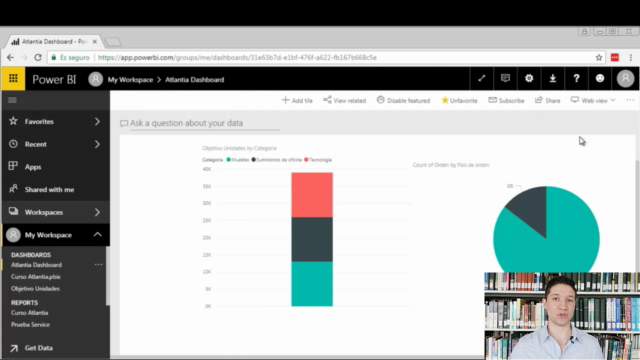Open Objetivo Unidades by Categoria tile title

239,148
